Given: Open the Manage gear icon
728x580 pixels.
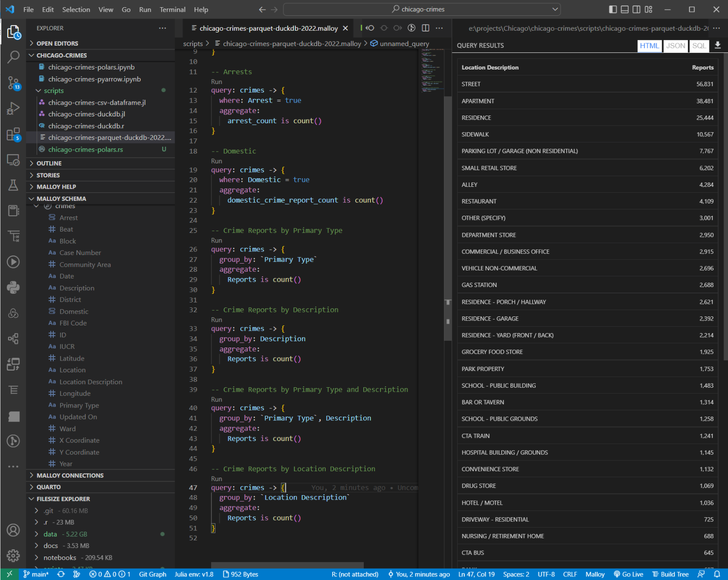Looking at the screenshot, I should [x=13, y=555].
